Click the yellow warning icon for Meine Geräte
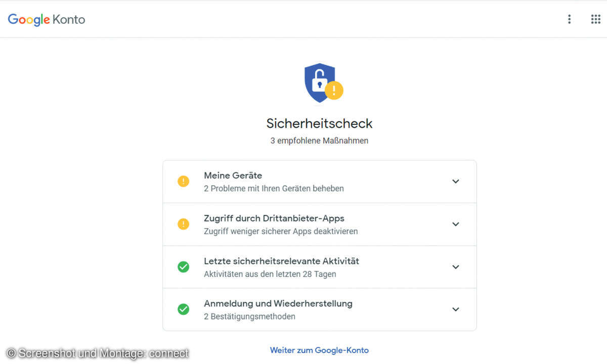Screen dimensions: 607x364 pyautogui.click(x=183, y=181)
